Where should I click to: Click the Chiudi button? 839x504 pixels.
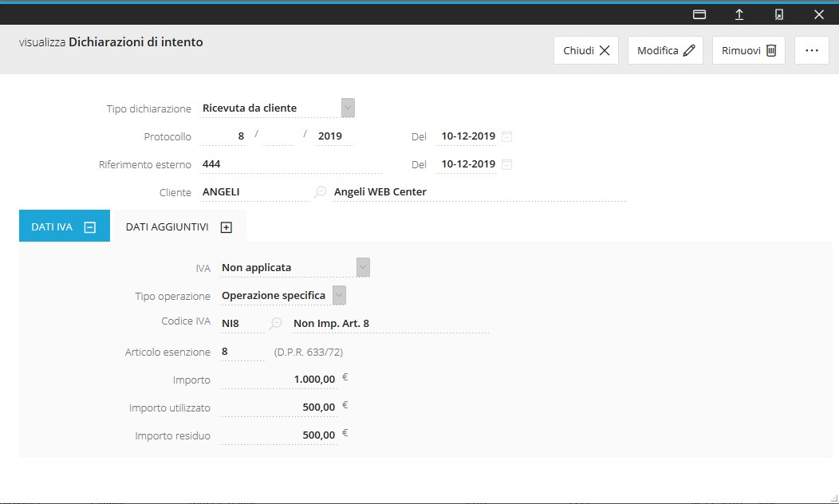[586, 50]
